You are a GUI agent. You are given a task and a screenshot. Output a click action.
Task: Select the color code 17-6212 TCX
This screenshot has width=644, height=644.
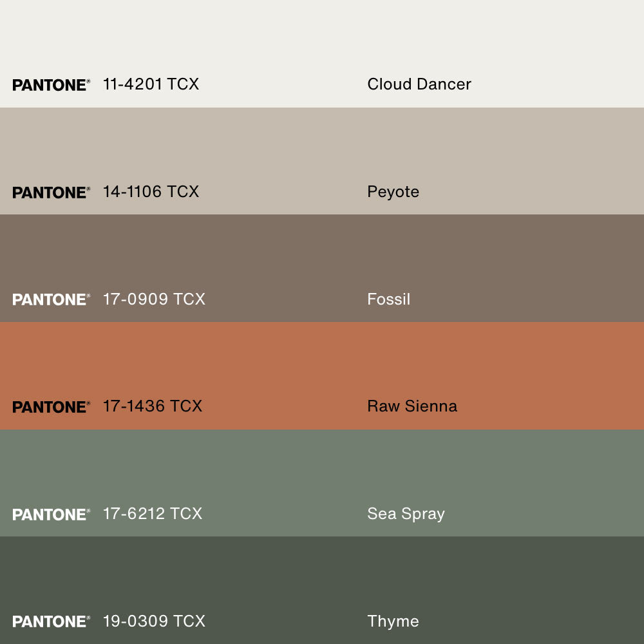click(x=153, y=514)
